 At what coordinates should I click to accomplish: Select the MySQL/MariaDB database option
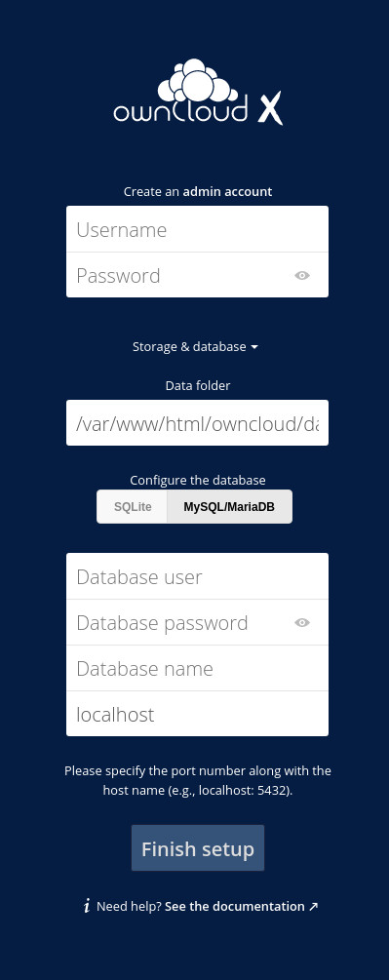tap(229, 506)
